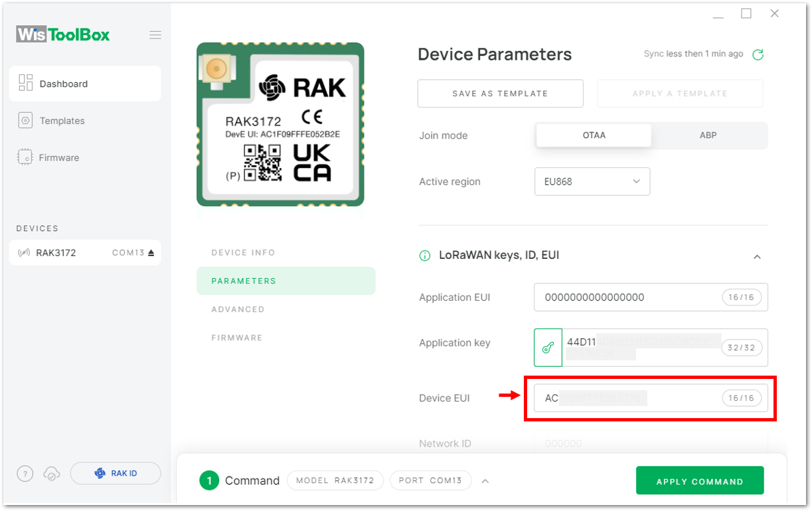
Task: Click the Network ID field
Action: (651, 443)
